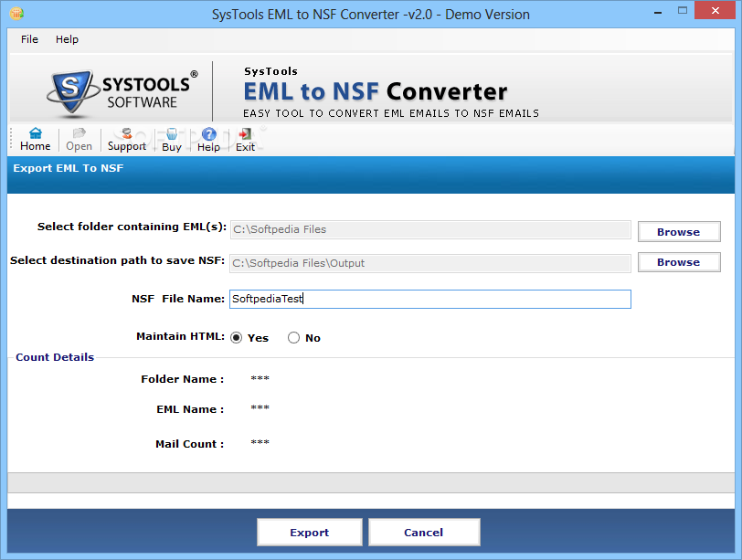The image size is (742, 560).
Task: Click the 'EML Name :' label
Action: tap(190, 409)
